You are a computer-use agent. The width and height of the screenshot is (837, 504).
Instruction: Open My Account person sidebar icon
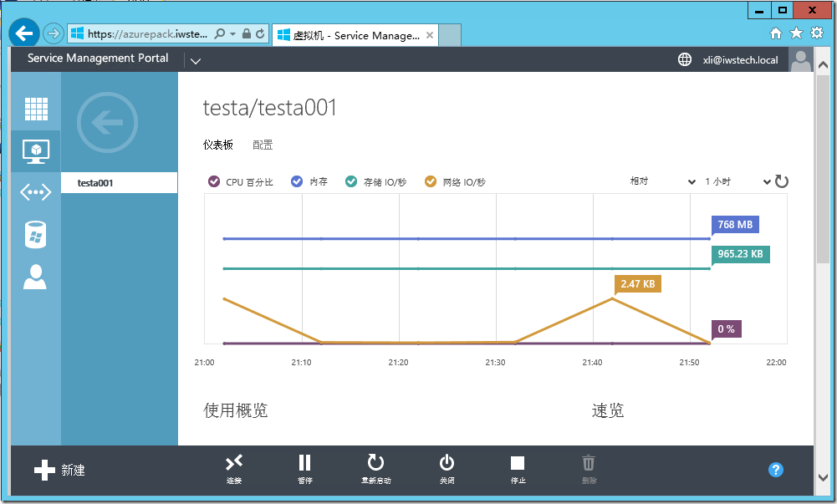tap(35, 277)
